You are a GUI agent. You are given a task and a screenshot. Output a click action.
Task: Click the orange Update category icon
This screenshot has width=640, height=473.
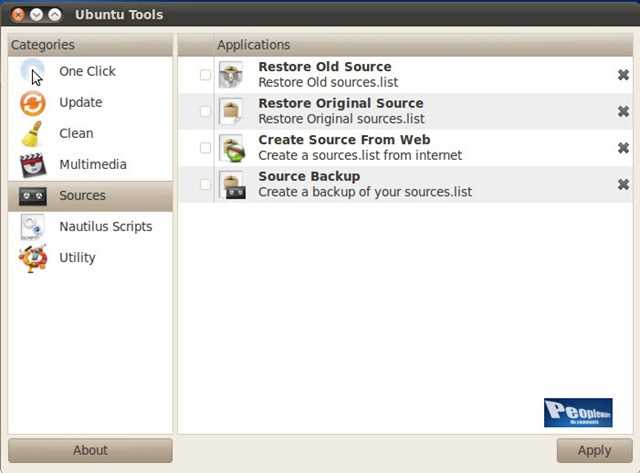pyautogui.click(x=32, y=103)
